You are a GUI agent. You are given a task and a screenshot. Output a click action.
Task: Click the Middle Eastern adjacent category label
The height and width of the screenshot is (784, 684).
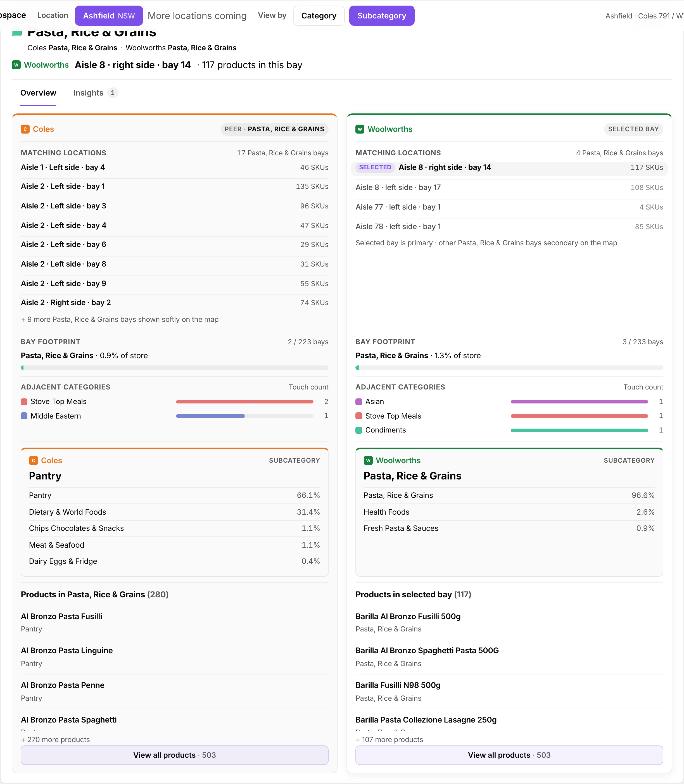pyautogui.click(x=56, y=416)
